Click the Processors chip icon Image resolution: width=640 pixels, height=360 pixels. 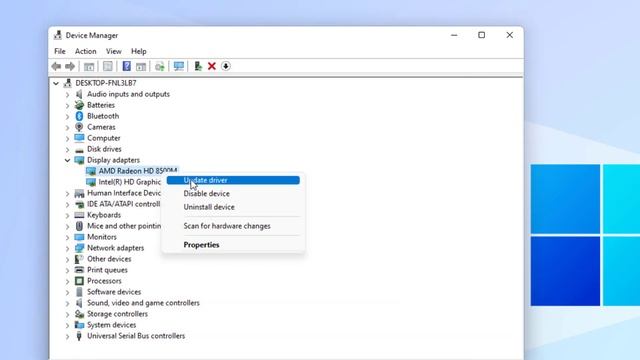(79, 281)
